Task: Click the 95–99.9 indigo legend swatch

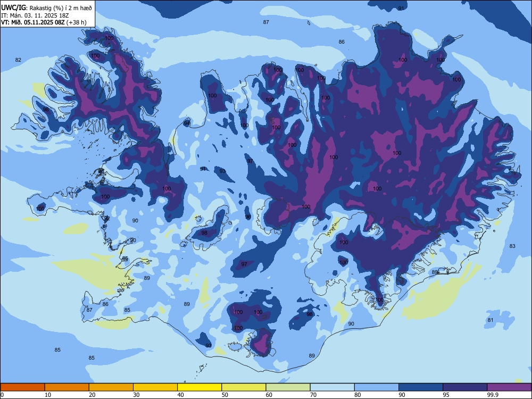Action: (465, 387)
